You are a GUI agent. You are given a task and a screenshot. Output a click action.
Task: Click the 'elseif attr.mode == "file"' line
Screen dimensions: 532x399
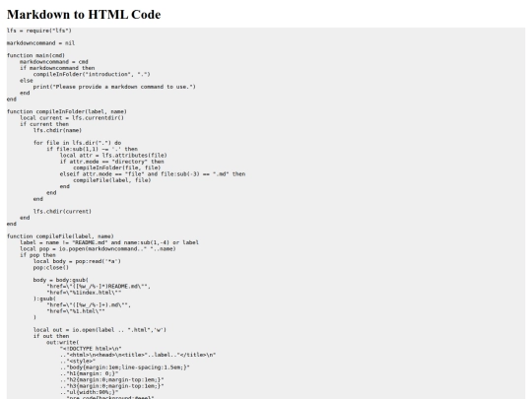coord(153,174)
